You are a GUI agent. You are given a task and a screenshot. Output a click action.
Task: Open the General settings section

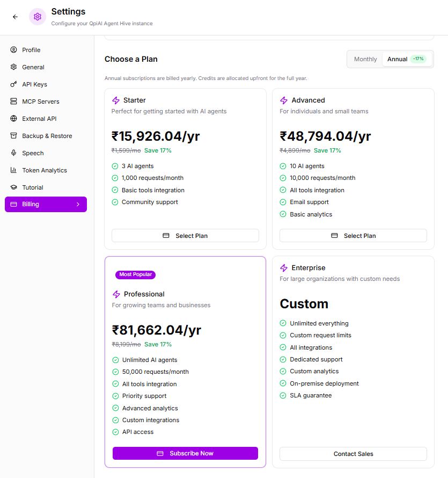(33, 67)
